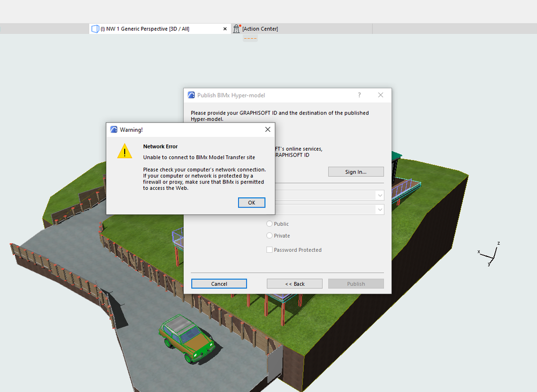This screenshot has height=392, width=537.
Task: Click the Publish BIMx dialog title icon
Action: (x=191, y=95)
